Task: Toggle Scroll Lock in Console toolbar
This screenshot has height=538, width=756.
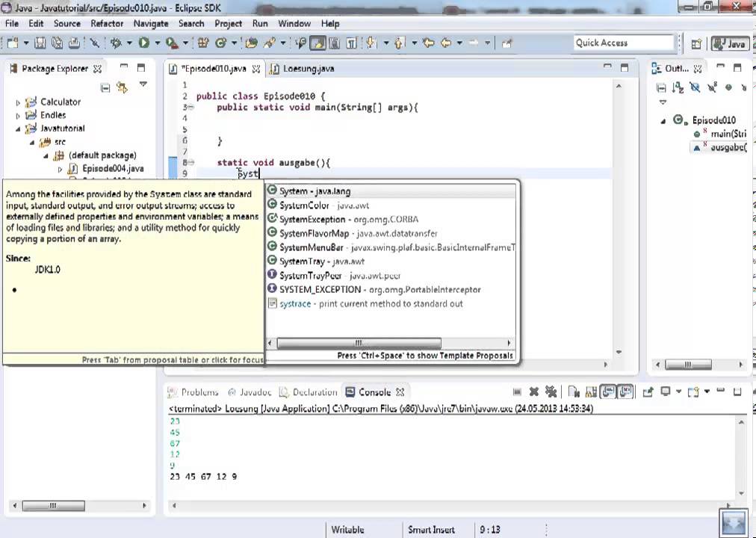Action: click(591, 392)
